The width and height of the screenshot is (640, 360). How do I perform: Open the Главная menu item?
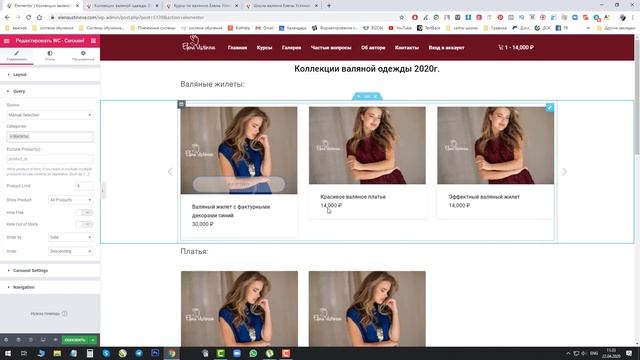pos(238,48)
